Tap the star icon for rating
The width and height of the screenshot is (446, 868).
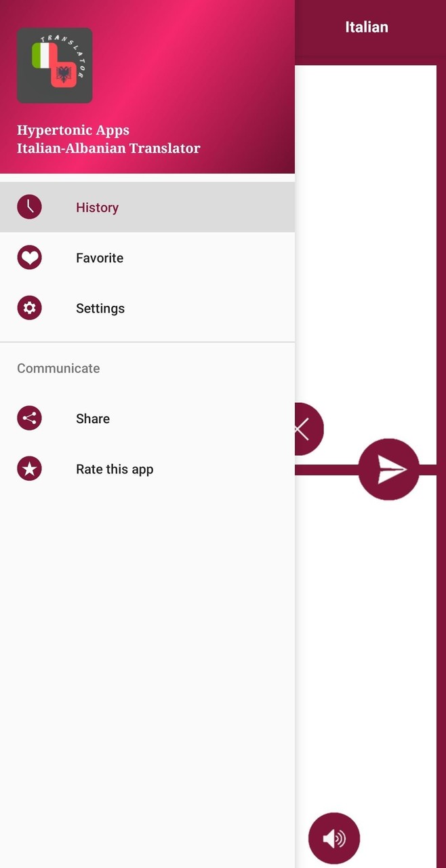tap(29, 469)
